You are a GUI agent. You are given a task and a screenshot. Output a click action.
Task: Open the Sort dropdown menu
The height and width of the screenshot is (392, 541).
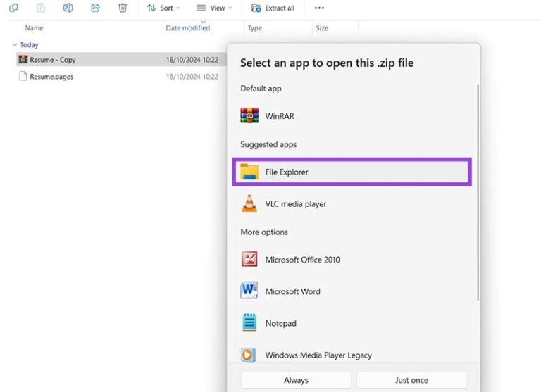[163, 8]
